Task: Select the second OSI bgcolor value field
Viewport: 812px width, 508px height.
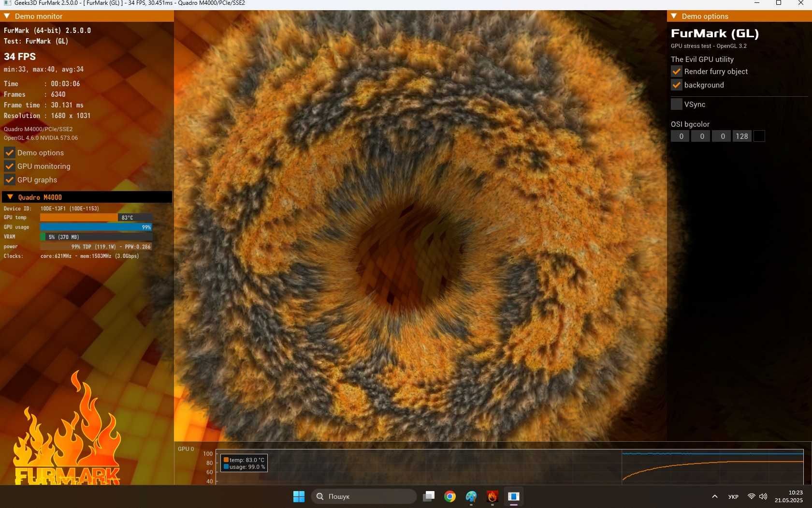Action: [701, 136]
